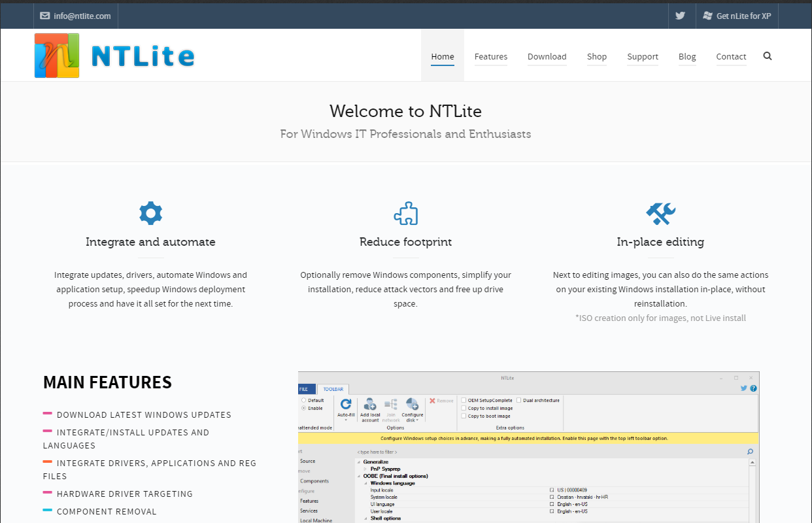Click the Windows flag icon beside Get nLite

click(707, 16)
